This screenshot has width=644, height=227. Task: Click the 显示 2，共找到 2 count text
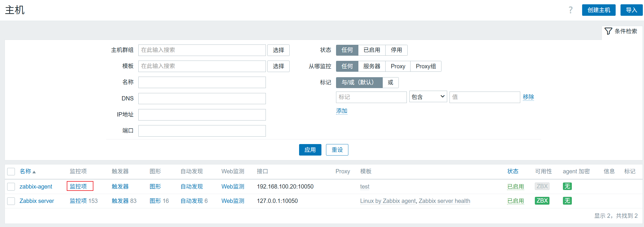616,216
